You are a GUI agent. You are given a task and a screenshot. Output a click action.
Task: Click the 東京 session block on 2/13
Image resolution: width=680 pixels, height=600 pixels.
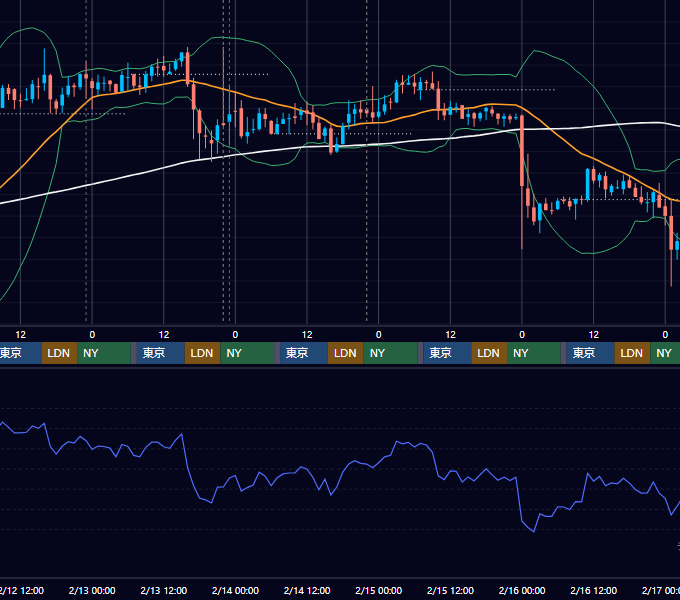tap(160, 353)
